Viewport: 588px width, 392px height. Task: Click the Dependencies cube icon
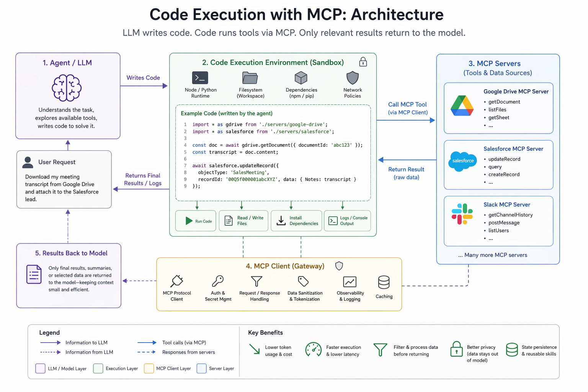pos(301,78)
